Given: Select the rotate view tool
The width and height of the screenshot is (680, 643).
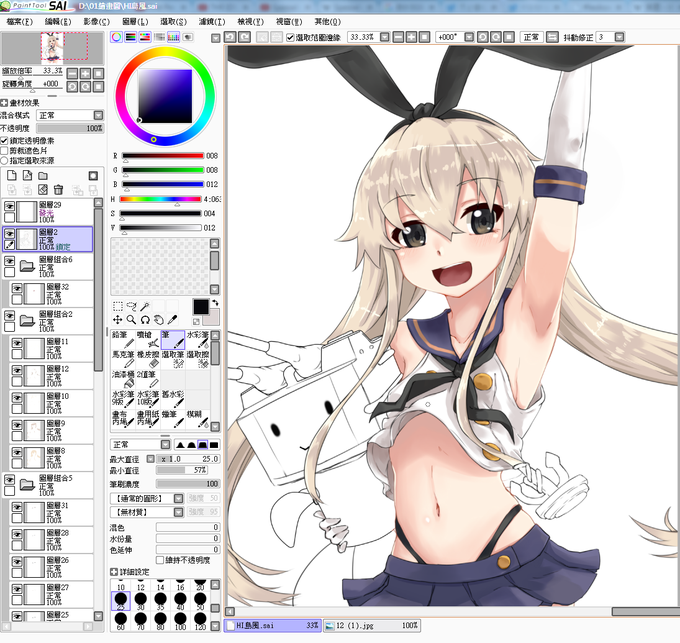Looking at the screenshot, I should tap(145, 320).
